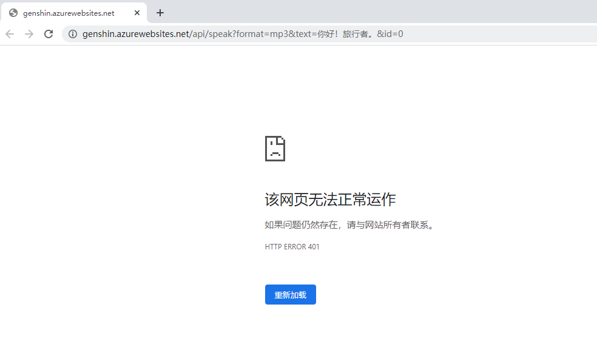
Task: Open a new tab with the plus icon
Action: click(x=160, y=12)
